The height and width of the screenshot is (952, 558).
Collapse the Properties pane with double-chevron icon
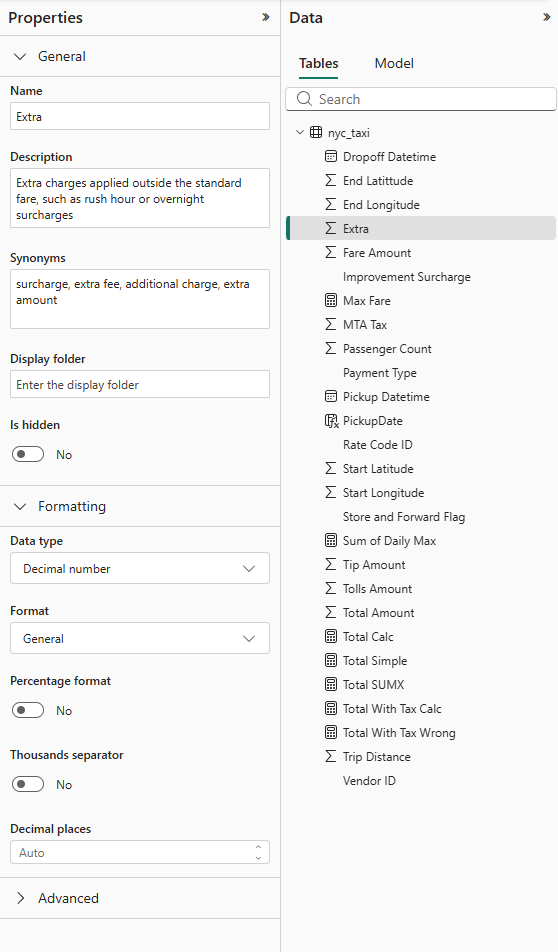[265, 17]
